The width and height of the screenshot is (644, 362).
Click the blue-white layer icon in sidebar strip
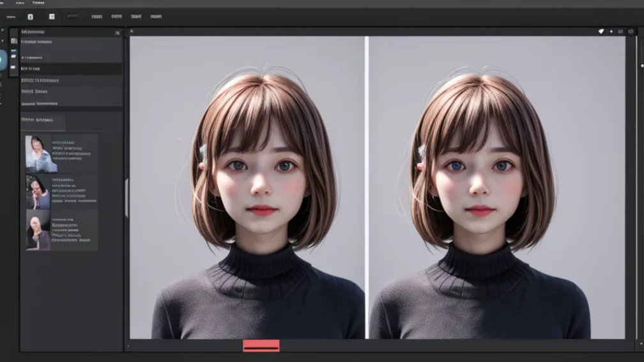tap(13, 54)
